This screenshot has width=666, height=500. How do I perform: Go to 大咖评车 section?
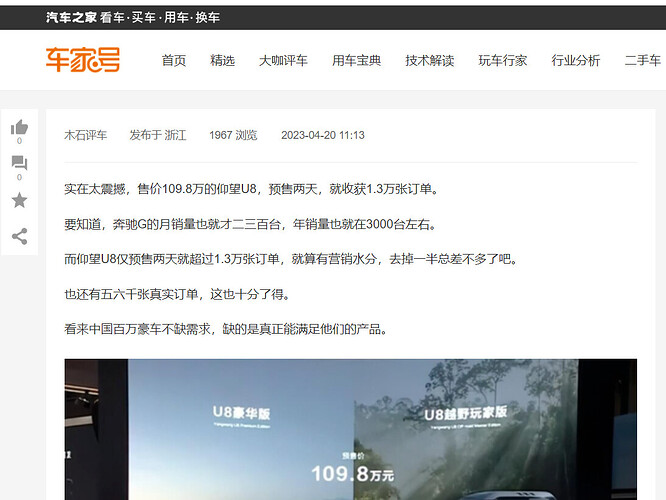tap(283, 60)
